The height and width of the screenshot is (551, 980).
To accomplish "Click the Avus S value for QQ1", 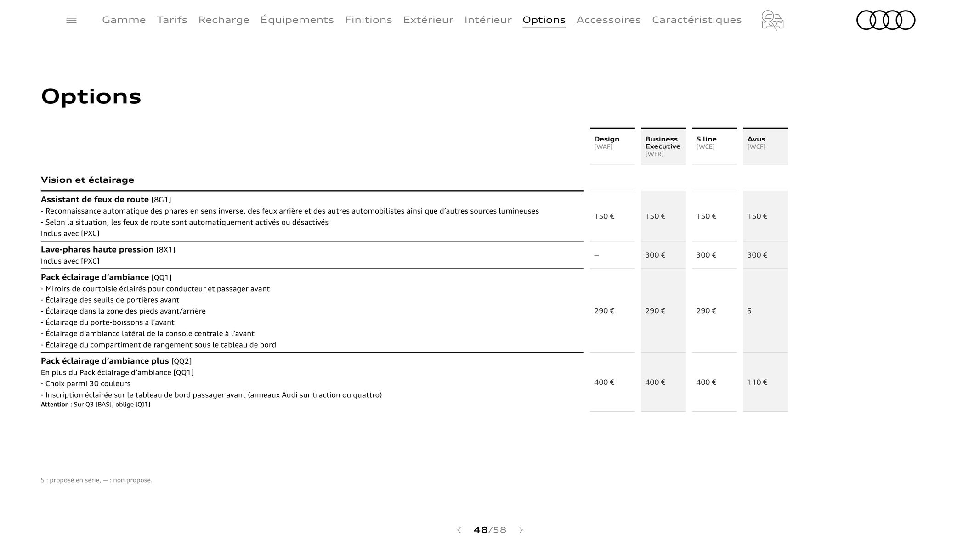I will (749, 311).
